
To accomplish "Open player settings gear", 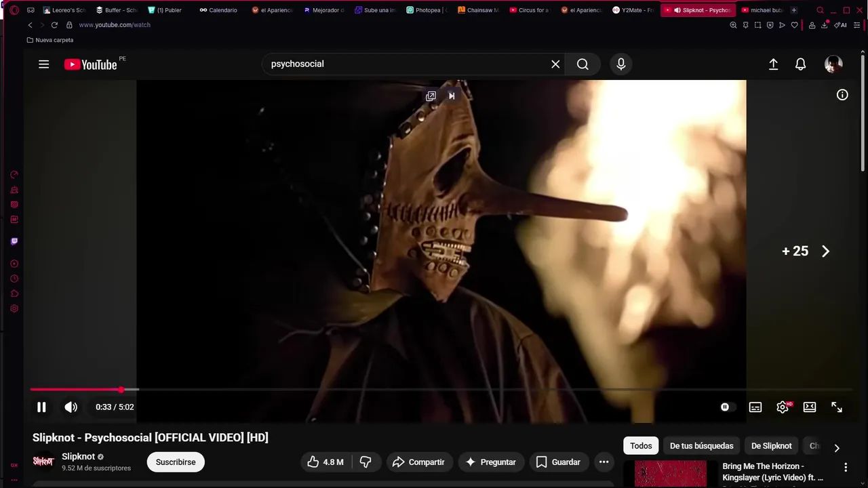I will click(783, 407).
